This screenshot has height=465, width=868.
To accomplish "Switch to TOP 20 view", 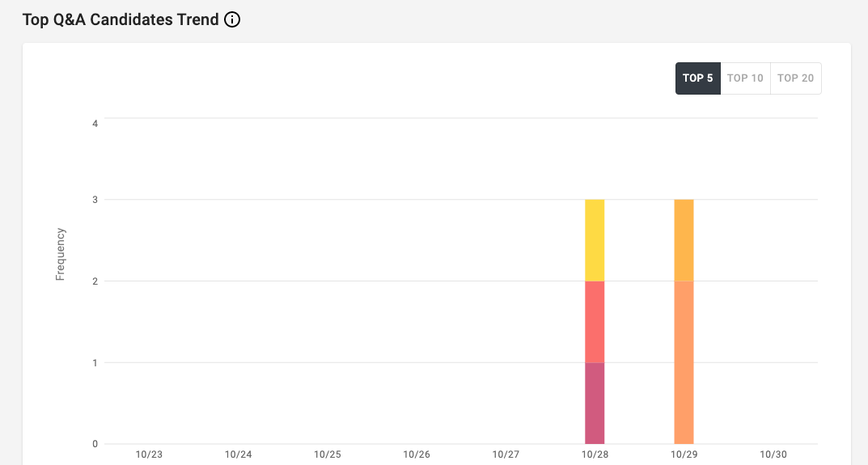I will point(795,78).
